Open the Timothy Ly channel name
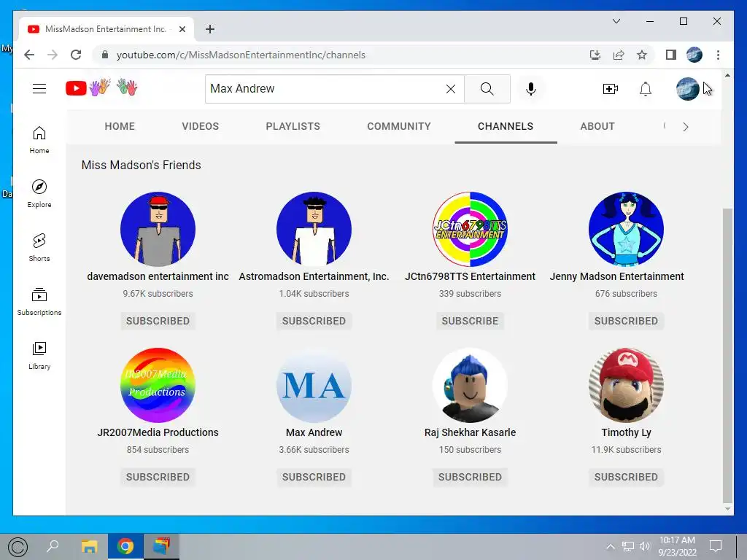This screenshot has width=747, height=560. (x=626, y=432)
